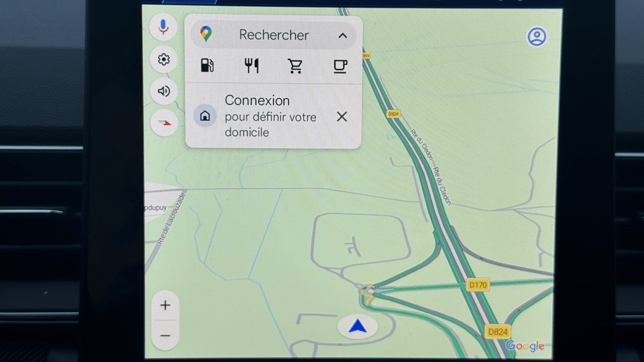644x362 pixels.
Task: Find restaurants with fork and knife icon
Action: pos(252,65)
